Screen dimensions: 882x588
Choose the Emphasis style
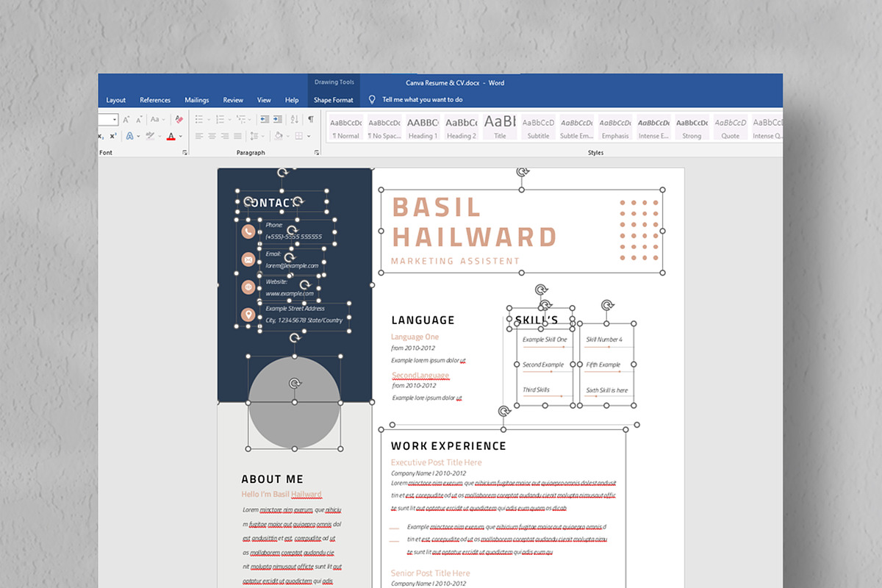click(x=615, y=127)
